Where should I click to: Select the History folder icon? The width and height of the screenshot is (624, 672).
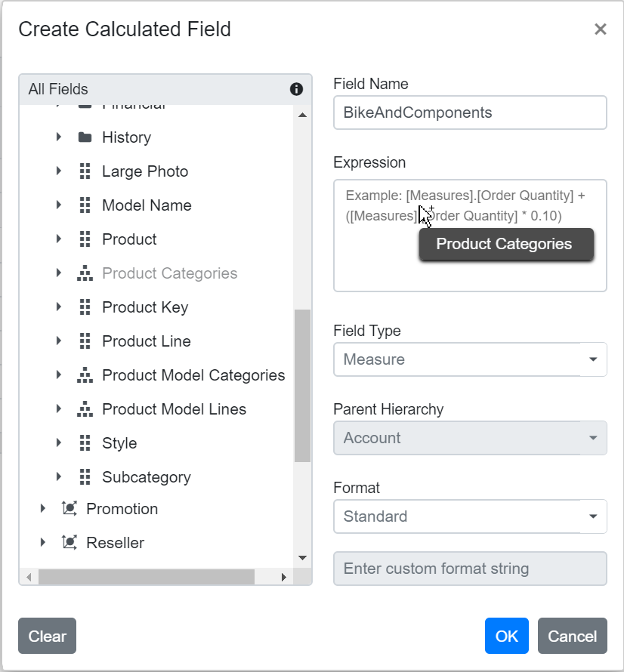pos(85,137)
